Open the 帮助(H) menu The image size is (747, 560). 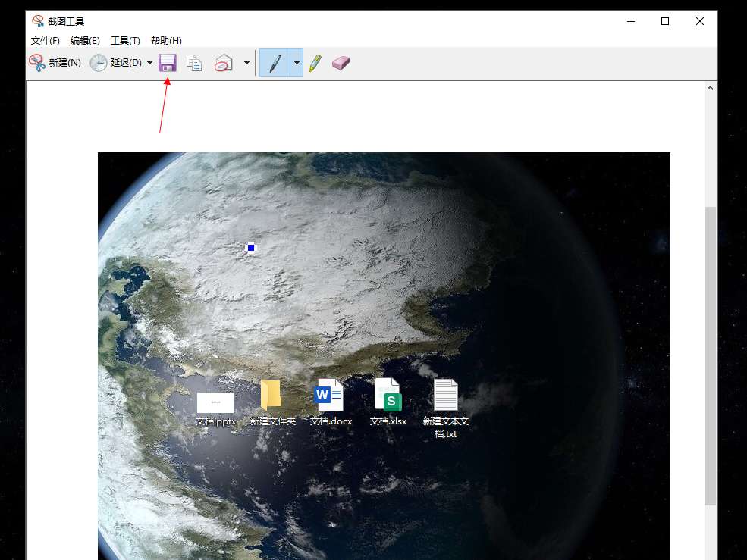click(166, 40)
